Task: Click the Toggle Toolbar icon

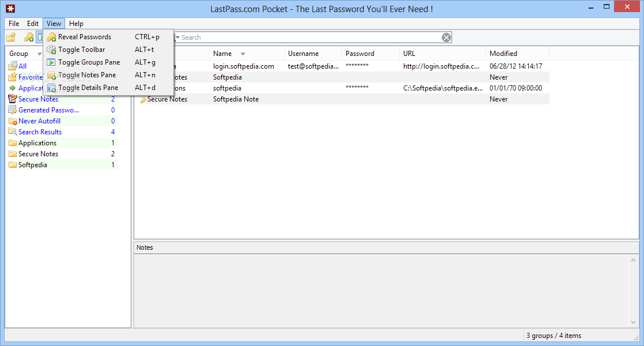Action: point(51,50)
